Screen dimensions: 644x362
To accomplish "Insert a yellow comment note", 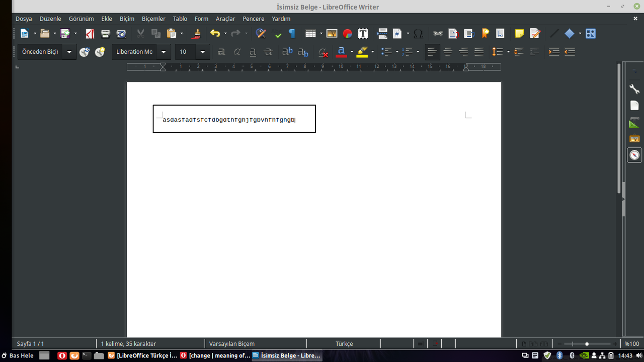I will click(519, 34).
